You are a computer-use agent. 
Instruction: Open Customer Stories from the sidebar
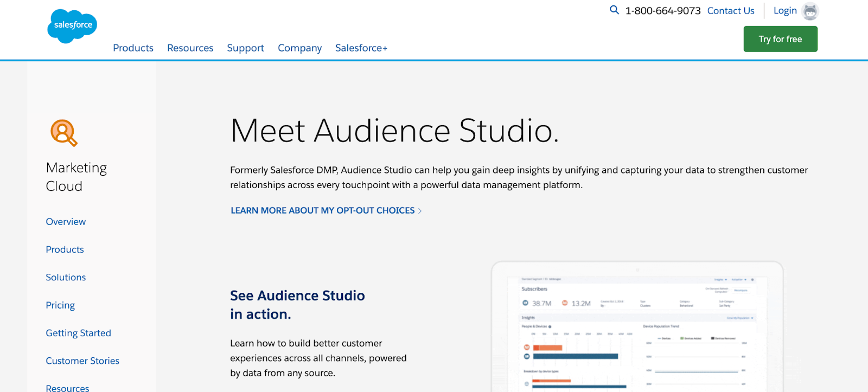[82, 361]
